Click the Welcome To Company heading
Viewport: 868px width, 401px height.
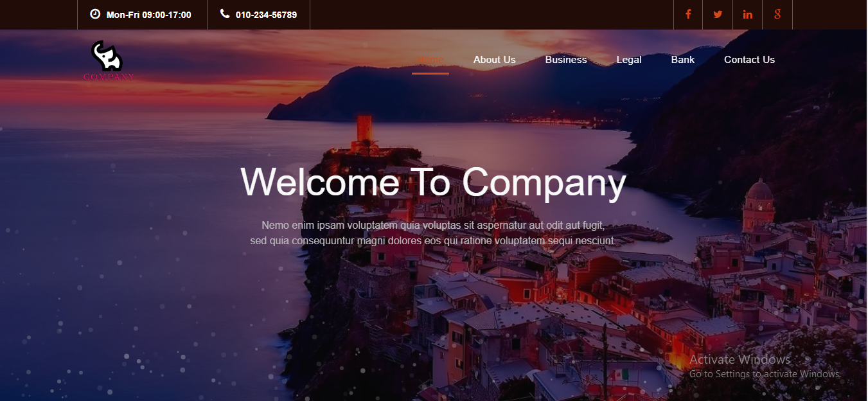click(x=433, y=182)
